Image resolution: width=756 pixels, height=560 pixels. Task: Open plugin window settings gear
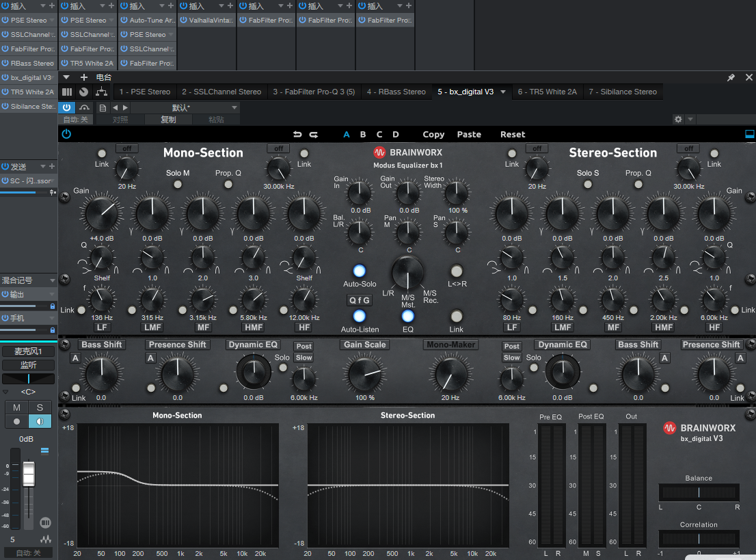click(x=678, y=119)
